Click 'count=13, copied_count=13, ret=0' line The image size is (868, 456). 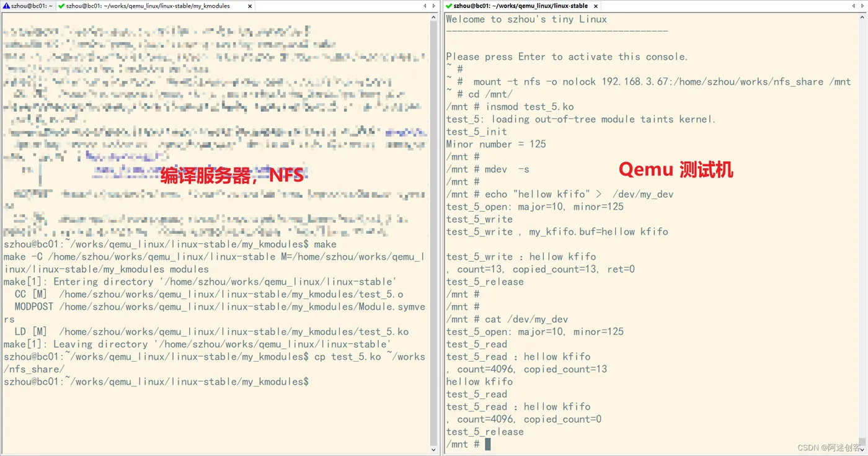[541, 269]
